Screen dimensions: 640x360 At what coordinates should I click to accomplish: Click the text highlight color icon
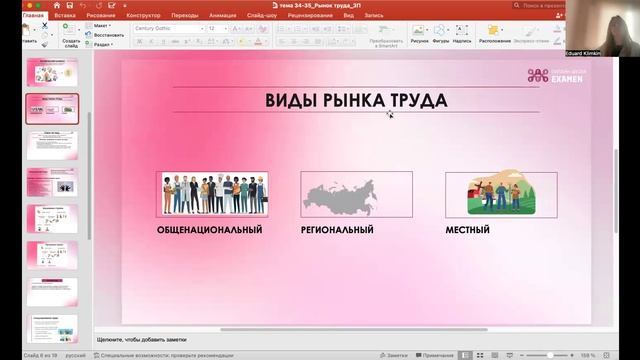242,42
